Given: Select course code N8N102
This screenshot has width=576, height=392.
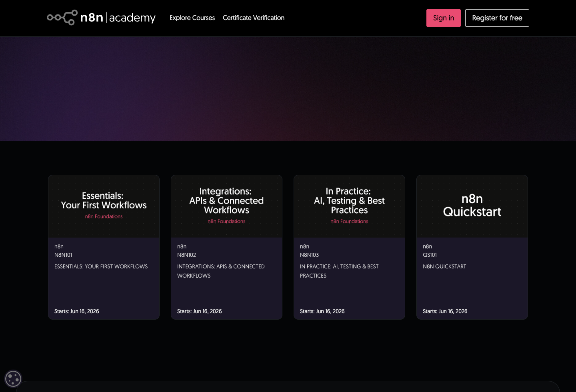Looking at the screenshot, I should click(x=186, y=255).
